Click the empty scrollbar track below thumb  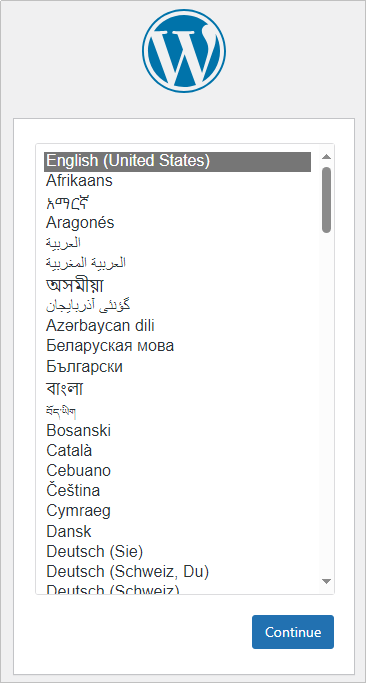tap(326, 403)
